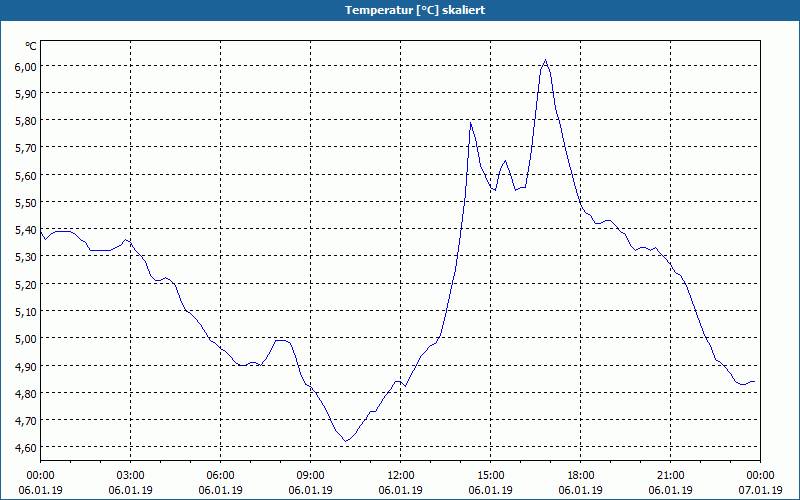Viewport: 800px width, 500px height.
Task: Click the curve's starting point at 00:00
Action: pyautogui.click(x=41, y=232)
